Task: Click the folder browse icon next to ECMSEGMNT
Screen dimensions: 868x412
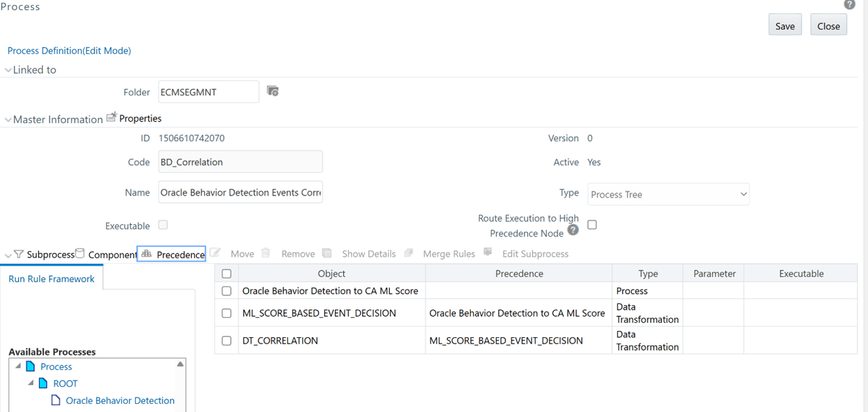Action: click(x=273, y=91)
